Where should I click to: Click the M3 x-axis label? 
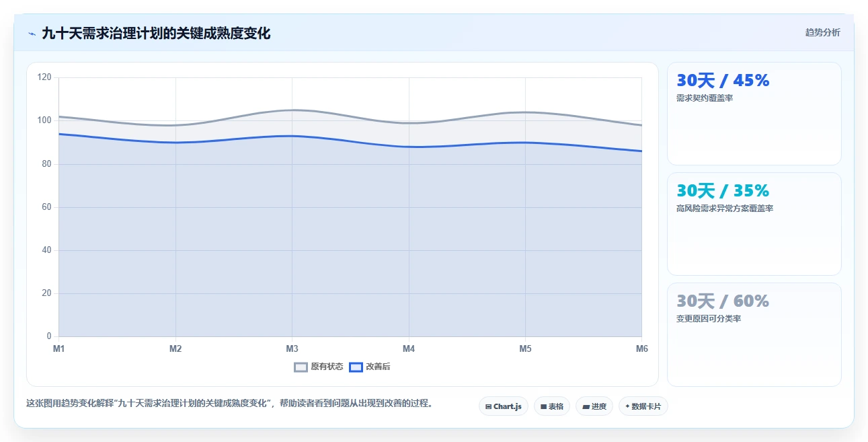pos(292,348)
